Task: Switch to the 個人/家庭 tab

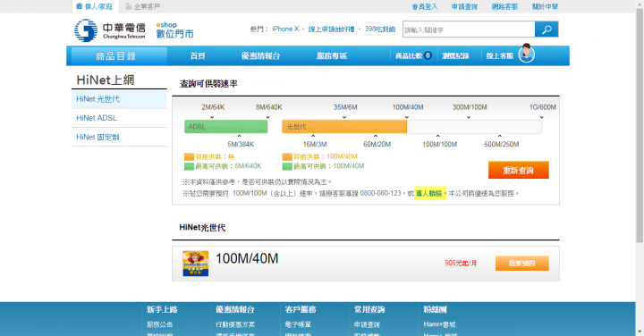Action: click(95, 6)
